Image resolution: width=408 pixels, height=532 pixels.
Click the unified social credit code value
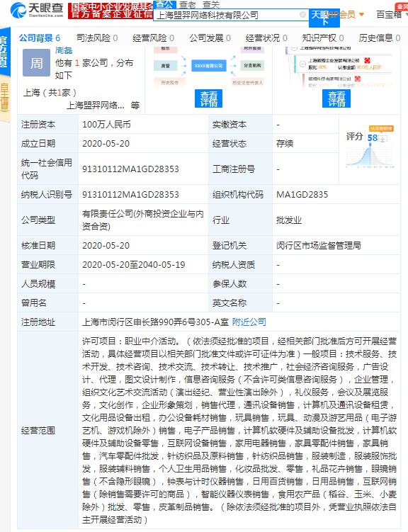(130, 169)
